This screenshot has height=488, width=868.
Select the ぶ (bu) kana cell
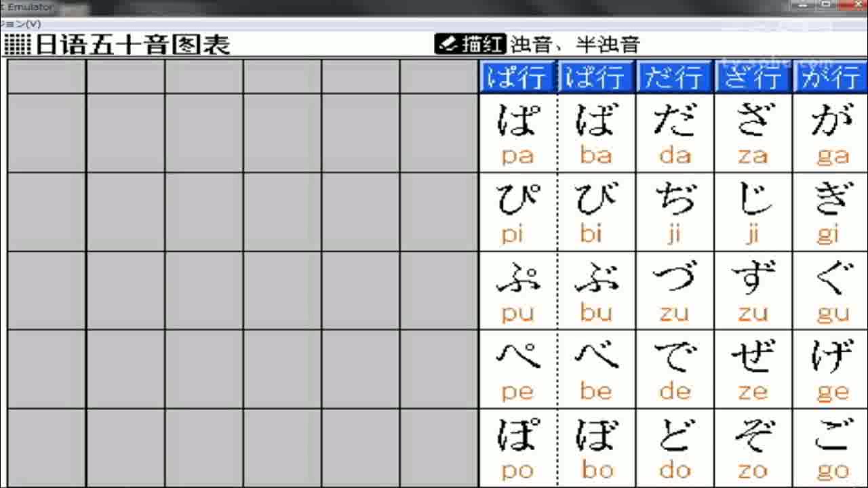point(597,291)
